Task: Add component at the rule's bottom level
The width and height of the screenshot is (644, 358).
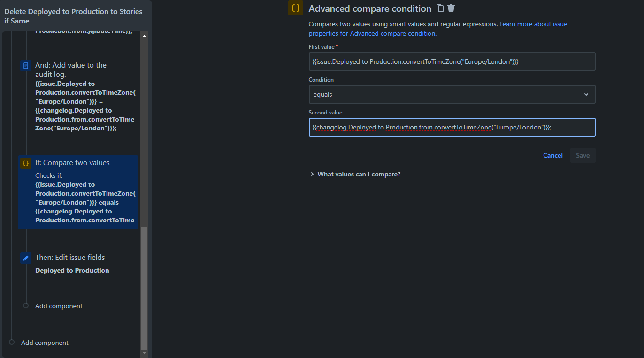Action: pos(45,343)
